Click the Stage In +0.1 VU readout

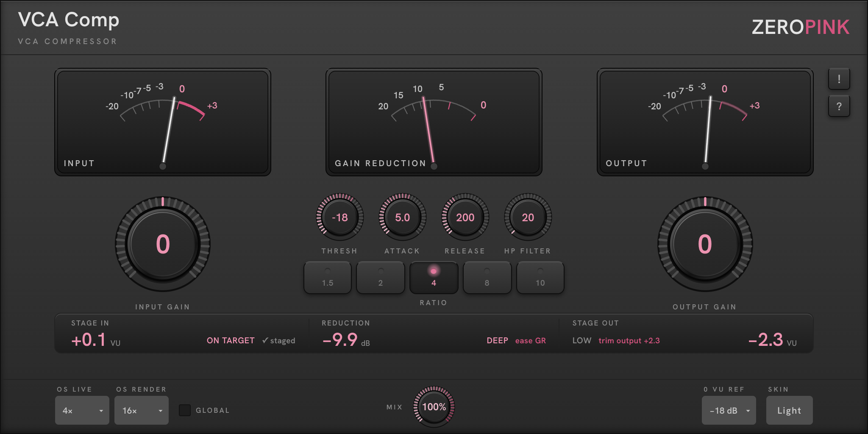(96, 340)
